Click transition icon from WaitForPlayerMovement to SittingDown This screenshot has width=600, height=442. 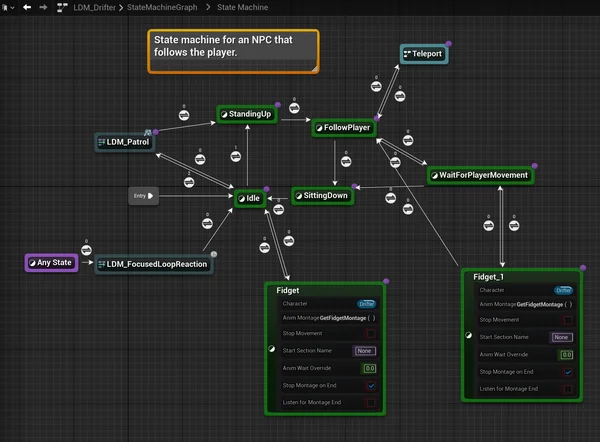[x=390, y=198]
